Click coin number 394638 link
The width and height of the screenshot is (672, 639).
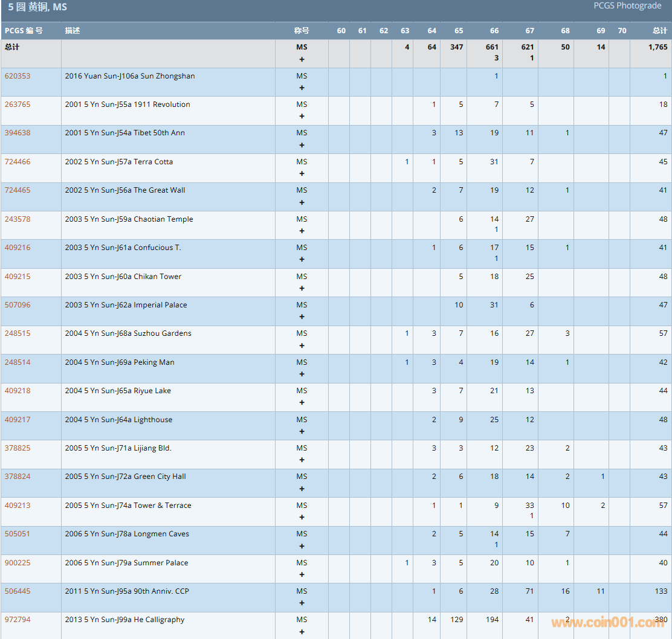18,133
